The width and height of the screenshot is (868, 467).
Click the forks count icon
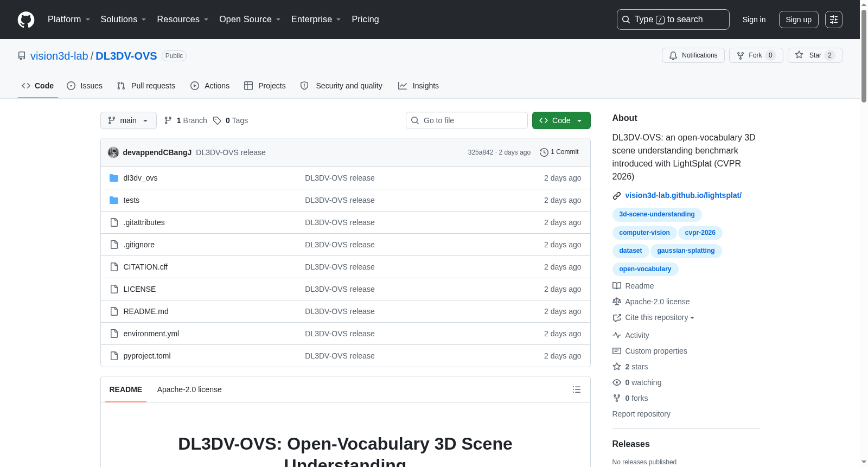[617, 398]
